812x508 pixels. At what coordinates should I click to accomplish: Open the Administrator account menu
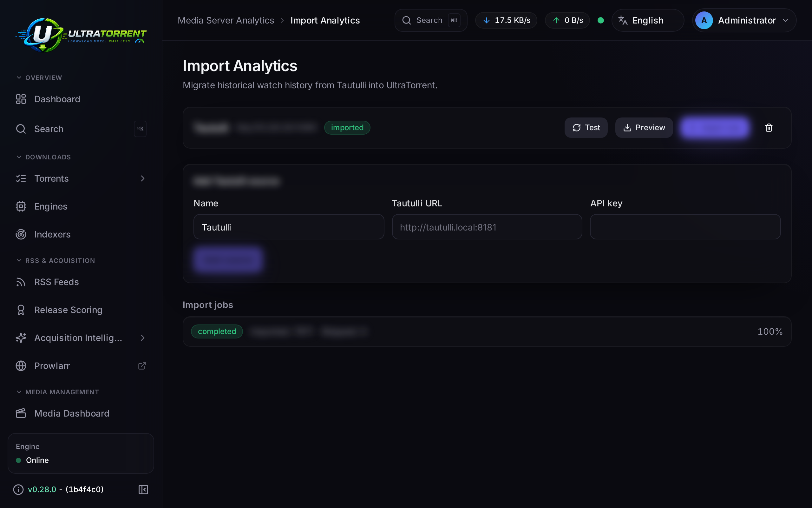click(x=744, y=21)
